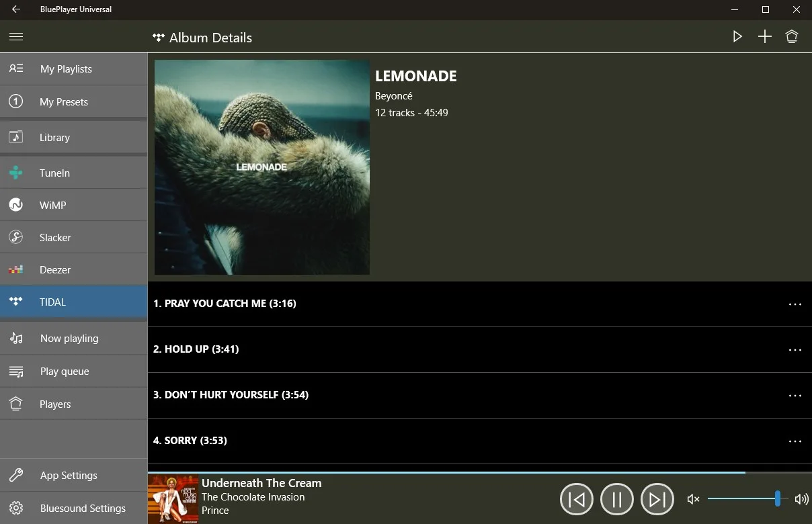The image size is (812, 524).
Task: Open Bluesound Settings
Action: point(73,508)
